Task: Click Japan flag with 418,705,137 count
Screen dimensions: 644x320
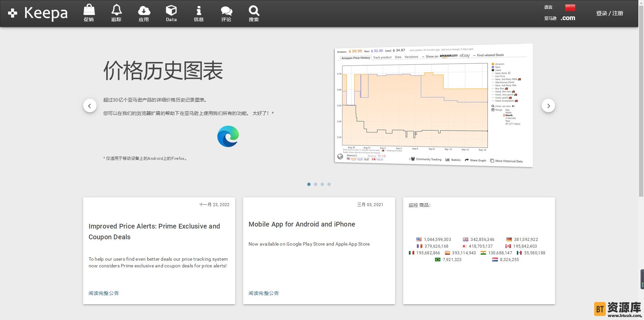Action: [478, 246]
